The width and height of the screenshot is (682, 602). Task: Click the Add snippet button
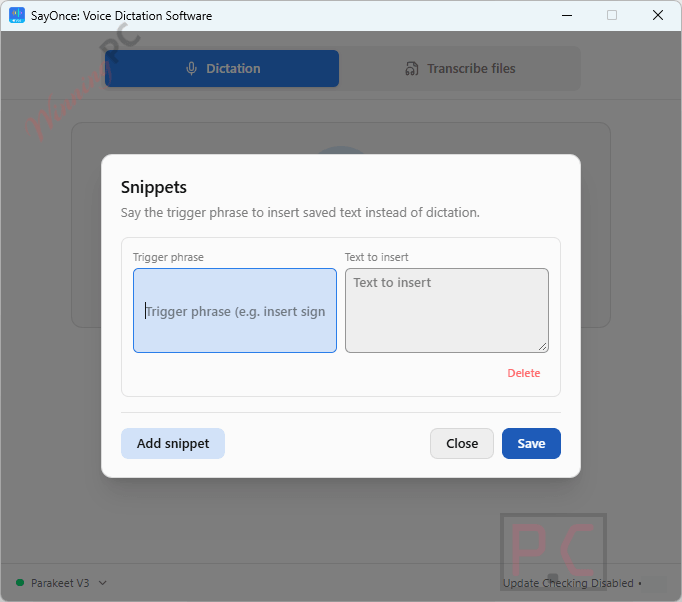(173, 443)
